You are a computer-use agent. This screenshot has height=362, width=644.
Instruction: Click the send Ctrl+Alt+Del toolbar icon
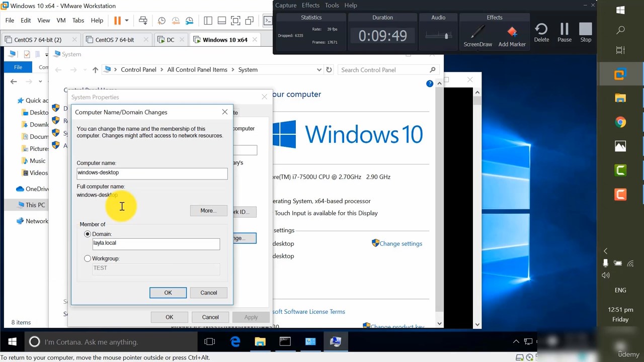[143, 21]
